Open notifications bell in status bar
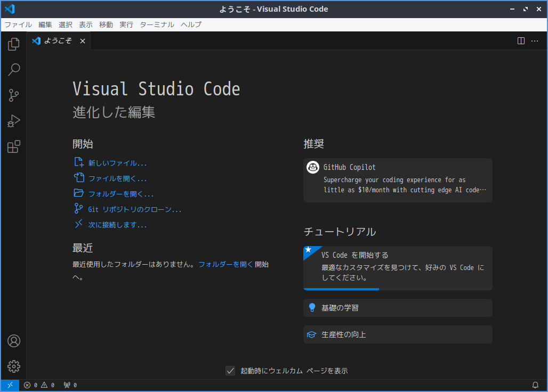The width and height of the screenshot is (548, 392). click(535, 385)
